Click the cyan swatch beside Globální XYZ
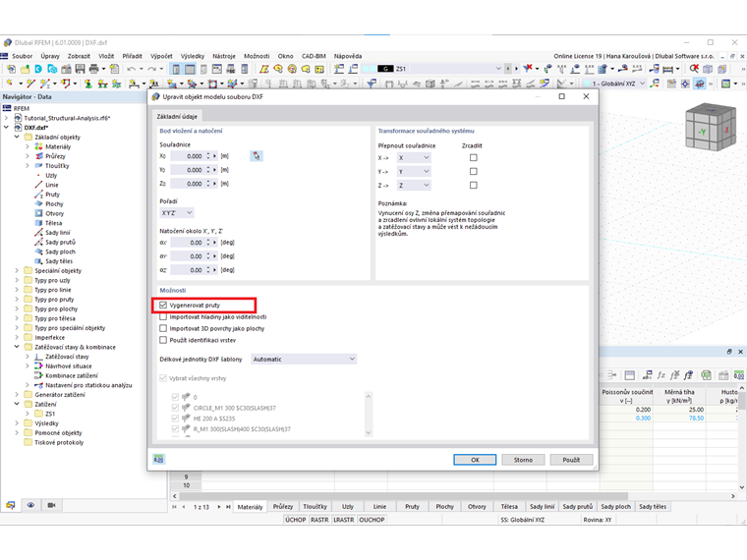 (x=587, y=84)
